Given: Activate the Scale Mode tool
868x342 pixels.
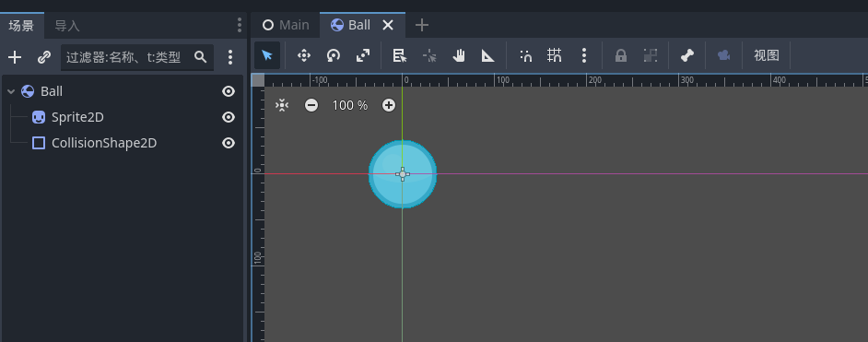Looking at the screenshot, I should tap(363, 55).
